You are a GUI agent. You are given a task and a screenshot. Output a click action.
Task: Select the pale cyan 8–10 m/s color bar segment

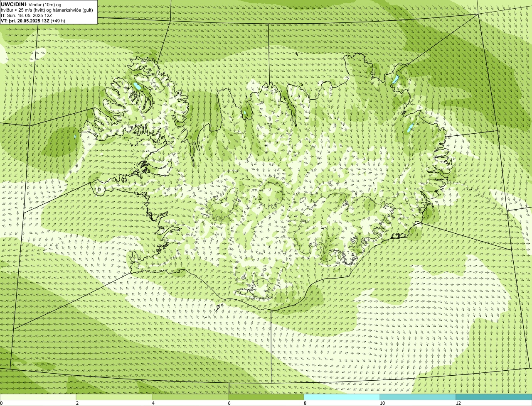(x=342, y=397)
